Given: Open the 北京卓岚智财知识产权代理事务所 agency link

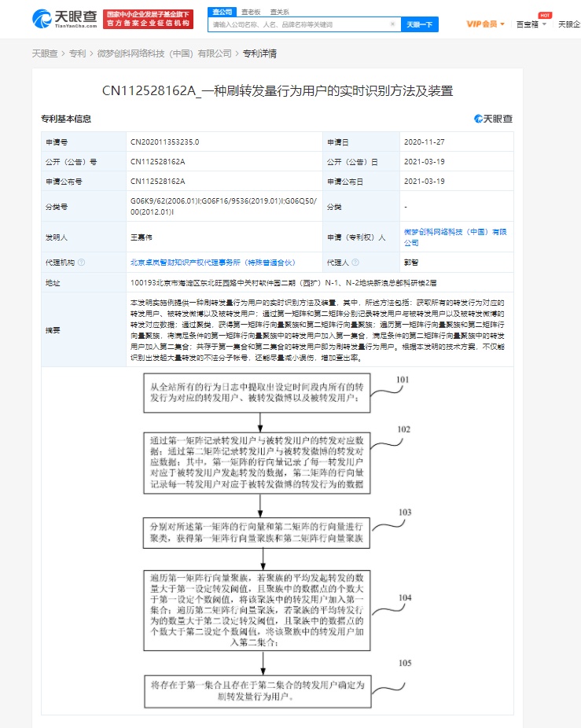Looking at the screenshot, I should pos(213,263).
